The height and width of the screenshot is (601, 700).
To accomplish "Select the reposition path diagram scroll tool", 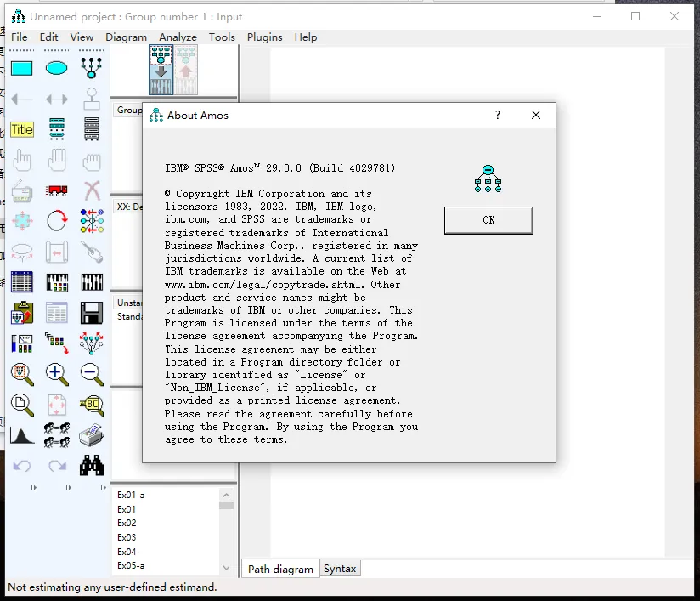I will click(57, 252).
